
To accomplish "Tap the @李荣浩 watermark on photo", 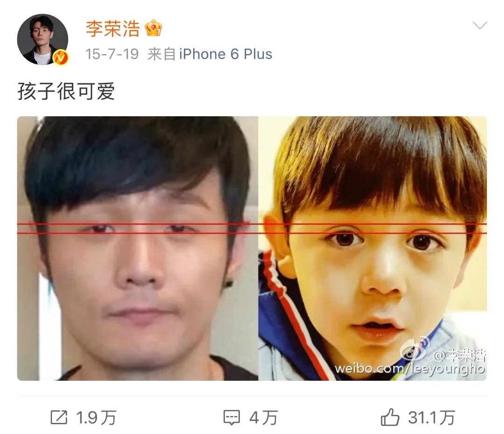I will click(x=460, y=356).
